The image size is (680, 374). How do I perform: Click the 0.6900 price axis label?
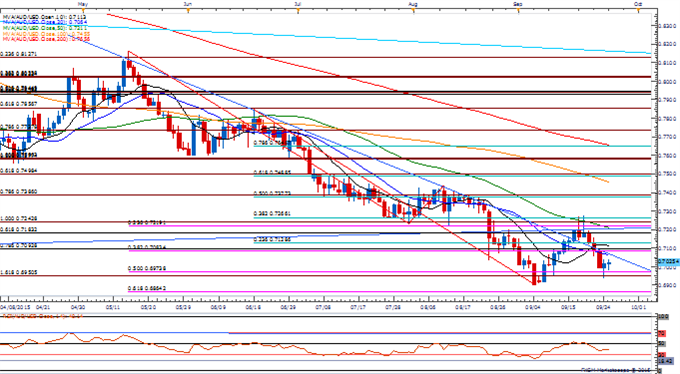[668, 285]
